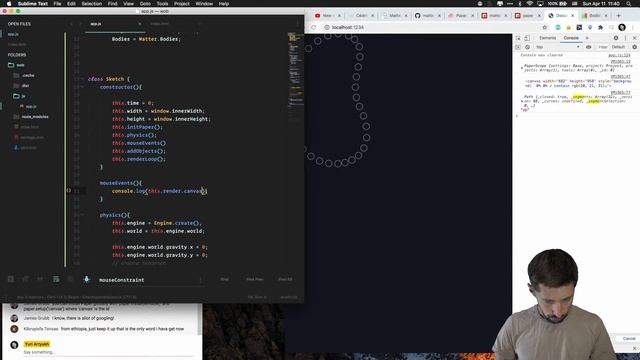Click the Wi-Fi status icon
Viewport: 640px width, 360px height.
point(529,4)
